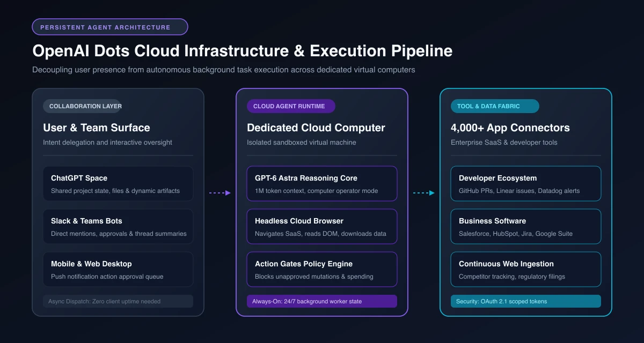
Task: Click the Async Dispatch footer bar
Action: (118, 301)
